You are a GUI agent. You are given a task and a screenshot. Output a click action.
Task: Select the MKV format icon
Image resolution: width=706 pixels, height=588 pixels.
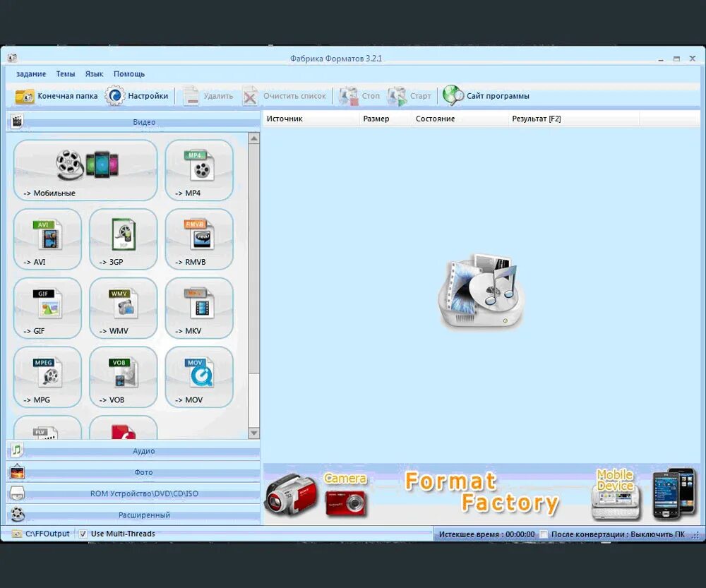199,308
